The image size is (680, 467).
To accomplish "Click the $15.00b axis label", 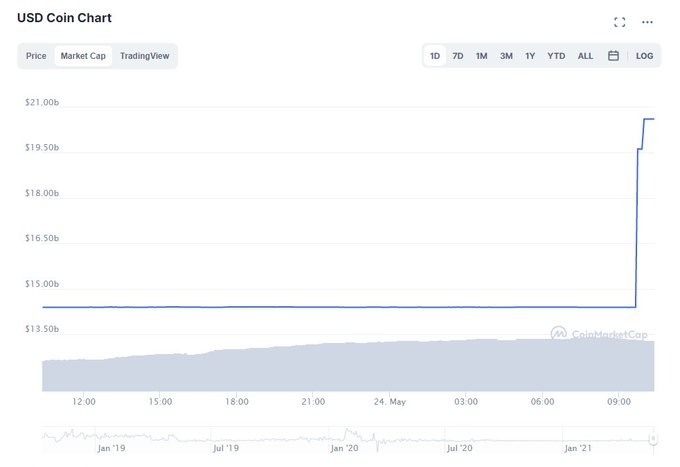I will coord(42,284).
